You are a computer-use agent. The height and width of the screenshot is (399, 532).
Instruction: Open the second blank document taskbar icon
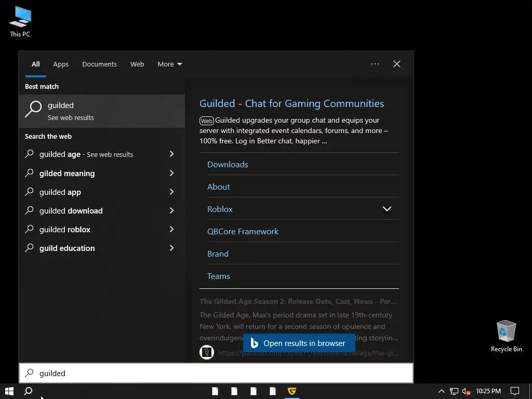tap(234, 391)
